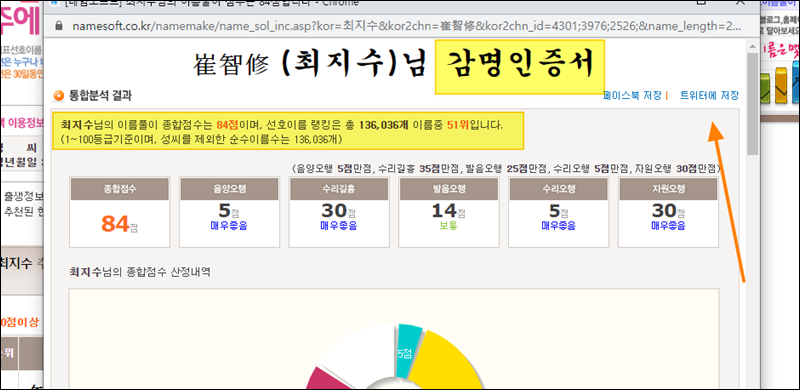Click the cyan 5점 pie chart slice
Image resolution: width=800 pixels, height=390 pixels.
pos(408,351)
